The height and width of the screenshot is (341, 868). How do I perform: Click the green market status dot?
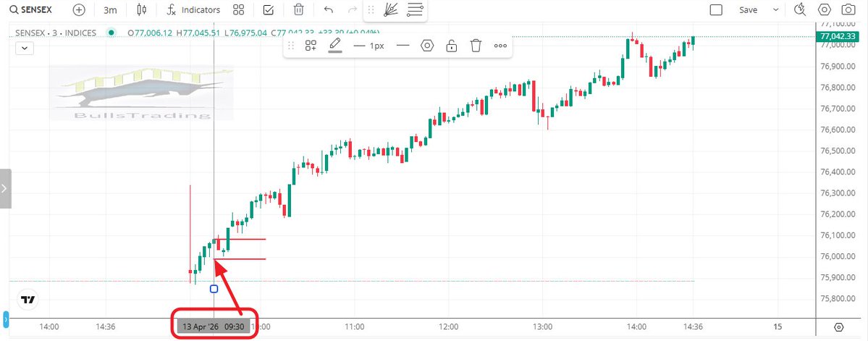(x=111, y=33)
